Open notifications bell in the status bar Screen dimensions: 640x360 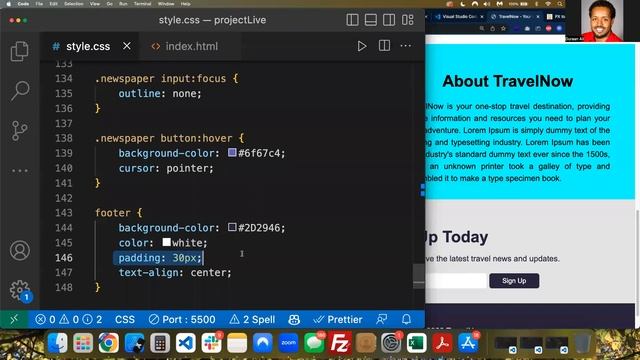[406, 319]
